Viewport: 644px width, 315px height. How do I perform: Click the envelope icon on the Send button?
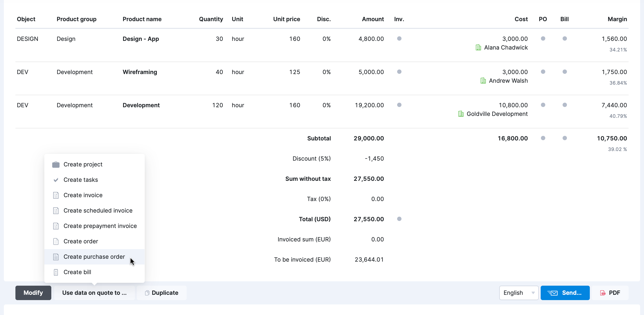click(552, 293)
